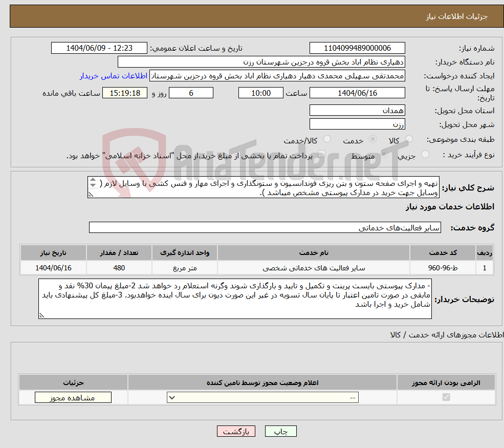The height and width of the screenshot is (448, 504).
Task: Click the بازگشت button
Action: (x=236, y=431)
